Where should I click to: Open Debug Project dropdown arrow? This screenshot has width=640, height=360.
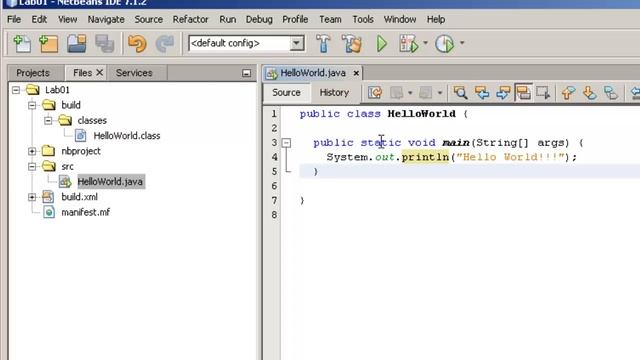425,43
